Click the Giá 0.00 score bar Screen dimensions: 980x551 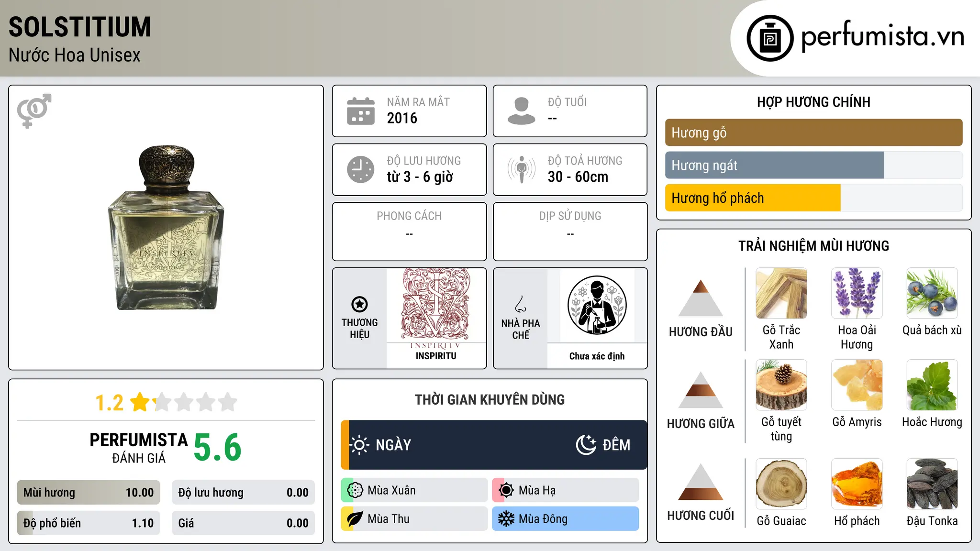click(243, 523)
